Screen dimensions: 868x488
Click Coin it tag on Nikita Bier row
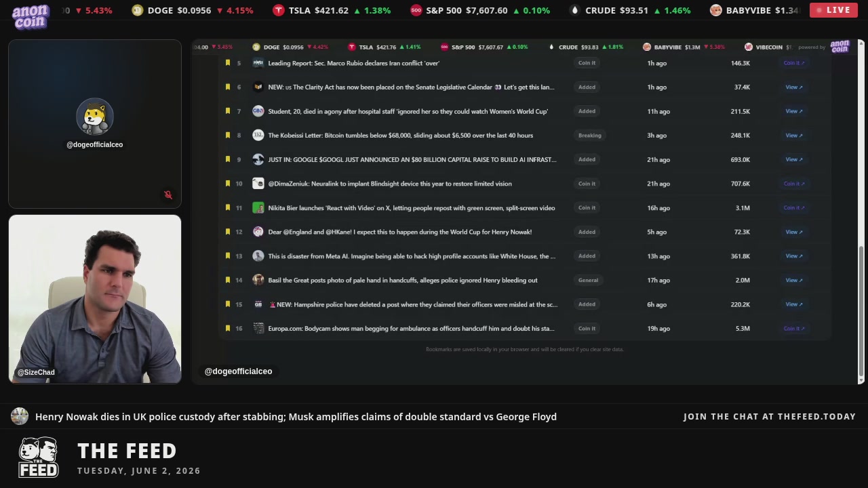(x=587, y=208)
